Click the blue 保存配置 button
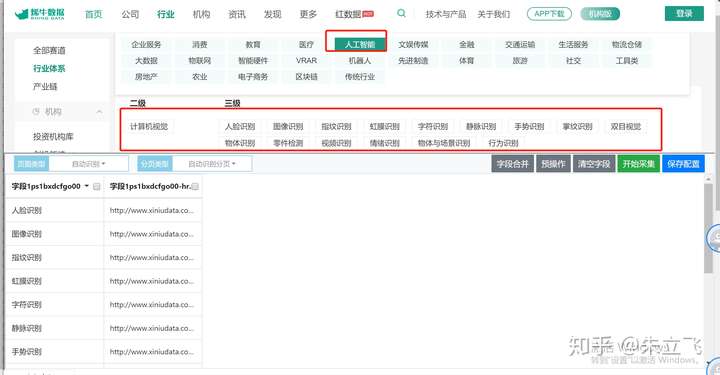The width and height of the screenshot is (720, 375). click(683, 164)
